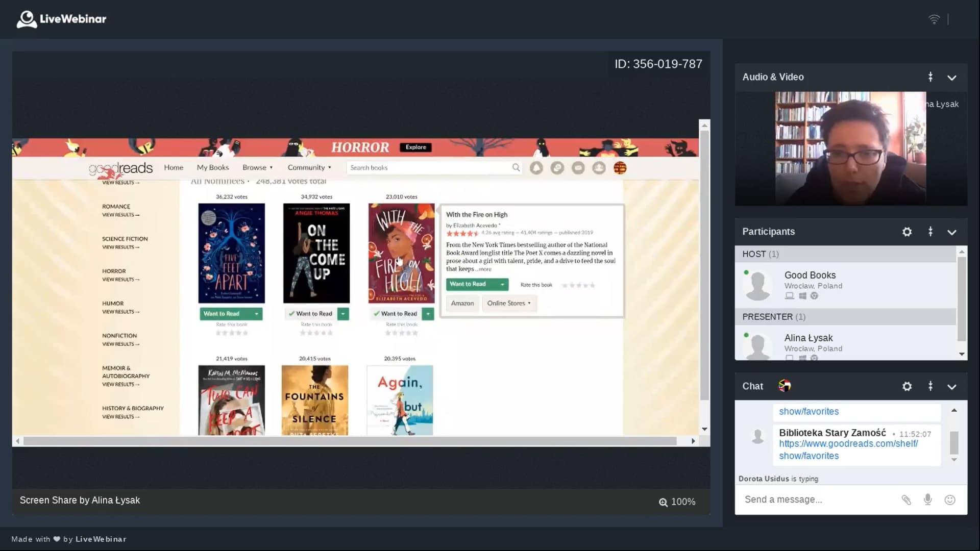The height and width of the screenshot is (551, 980).
Task: Open the goodreads shelf link from Biblioteka Stary Zamość
Action: (848, 444)
